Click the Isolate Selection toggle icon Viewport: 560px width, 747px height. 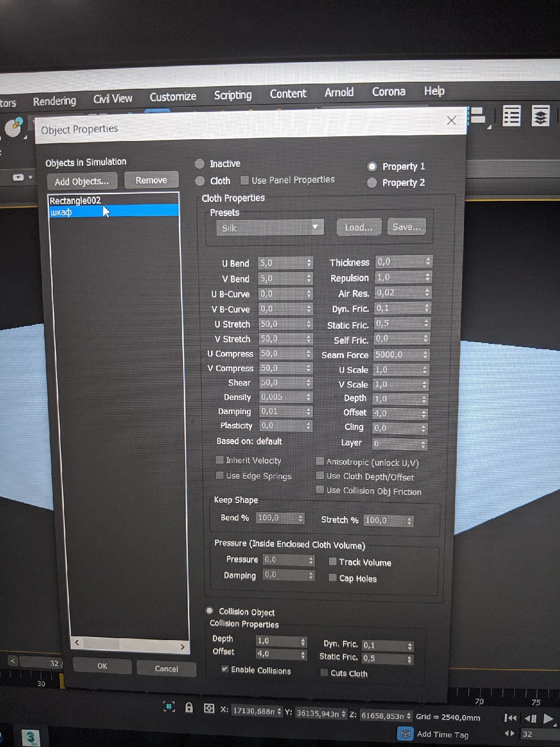pos(169,707)
